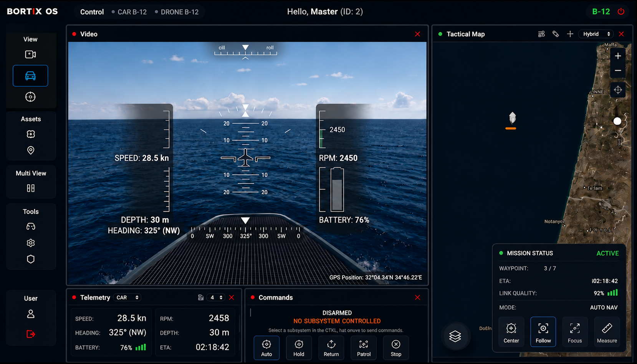
Task: Zoom in on the tactical map
Action: [x=618, y=56]
